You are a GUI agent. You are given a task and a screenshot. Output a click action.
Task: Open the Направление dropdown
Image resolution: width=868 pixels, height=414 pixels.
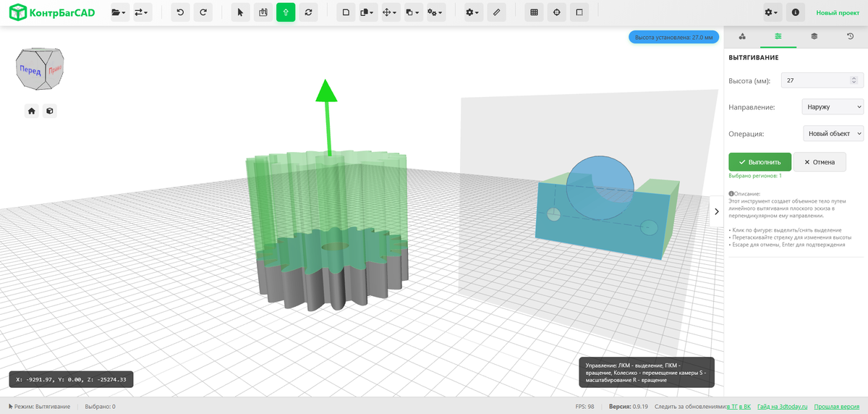(833, 106)
